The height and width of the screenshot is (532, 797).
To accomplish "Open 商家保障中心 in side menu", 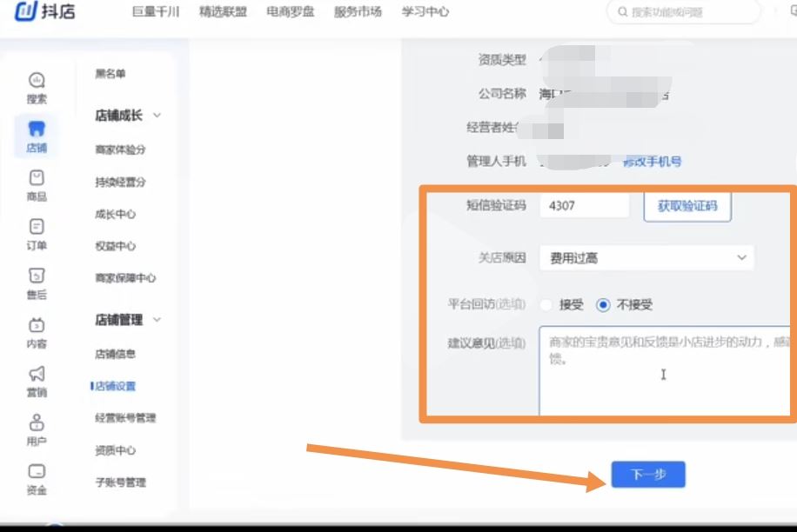I will pyautogui.click(x=125, y=278).
